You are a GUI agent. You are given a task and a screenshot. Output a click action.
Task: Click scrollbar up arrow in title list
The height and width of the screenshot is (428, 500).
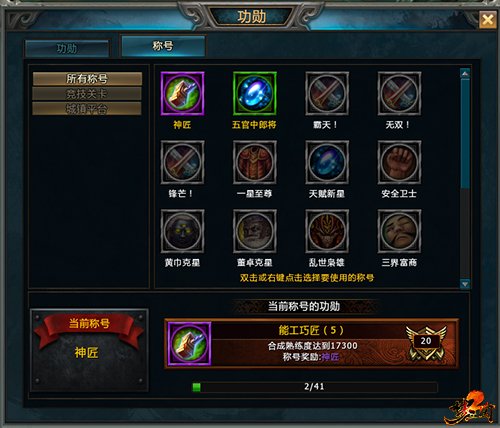[x=465, y=73]
